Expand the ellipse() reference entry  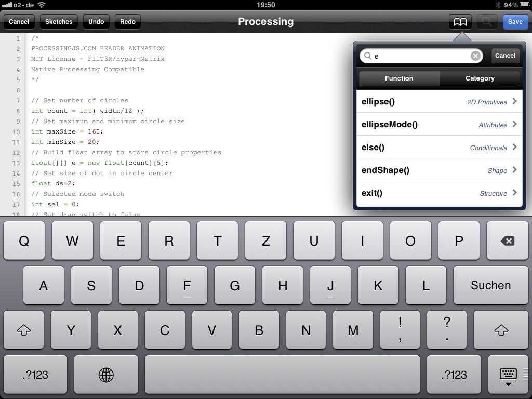(439, 102)
